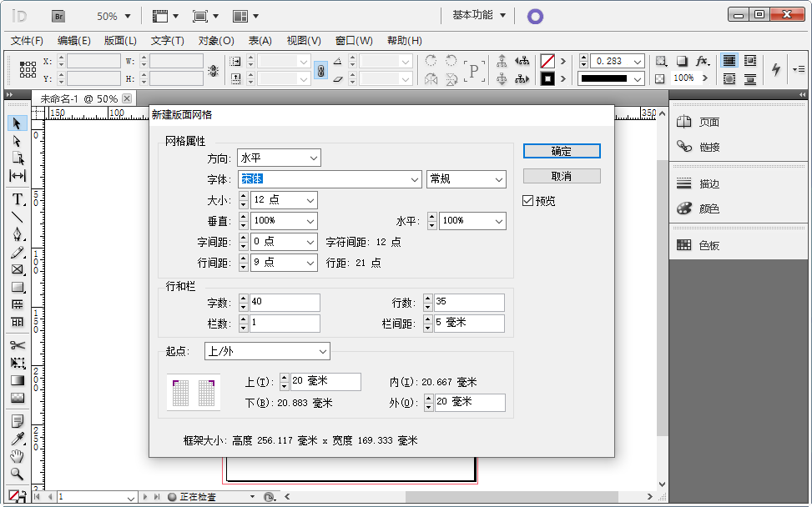Click the 栏数 columns input field
Image resolution: width=812 pixels, height=507 pixels.
285,324
